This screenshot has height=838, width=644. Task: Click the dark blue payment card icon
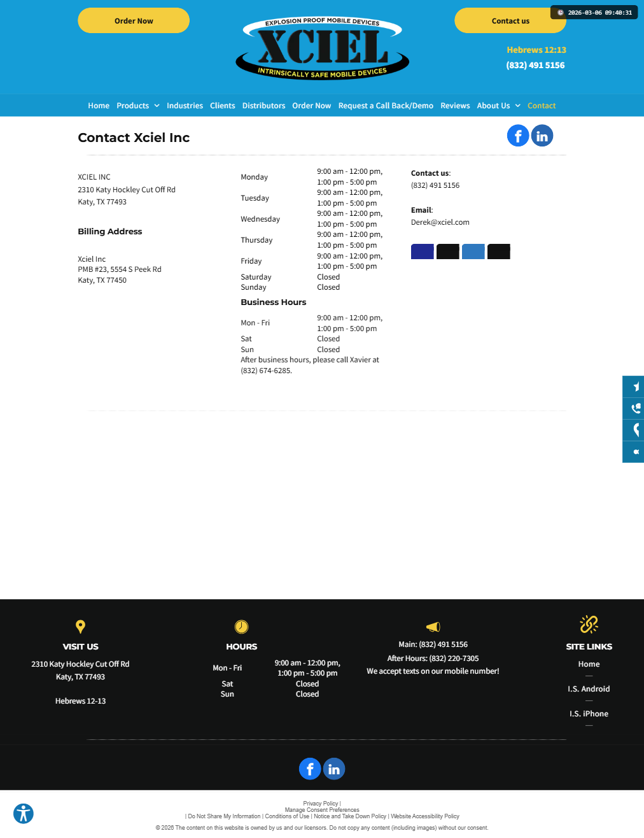pos(423,252)
